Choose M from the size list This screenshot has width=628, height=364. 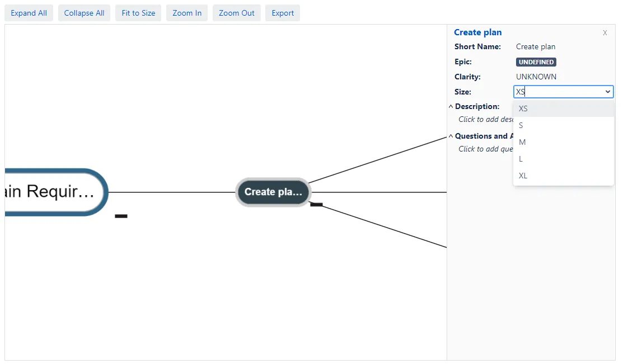point(564,142)
